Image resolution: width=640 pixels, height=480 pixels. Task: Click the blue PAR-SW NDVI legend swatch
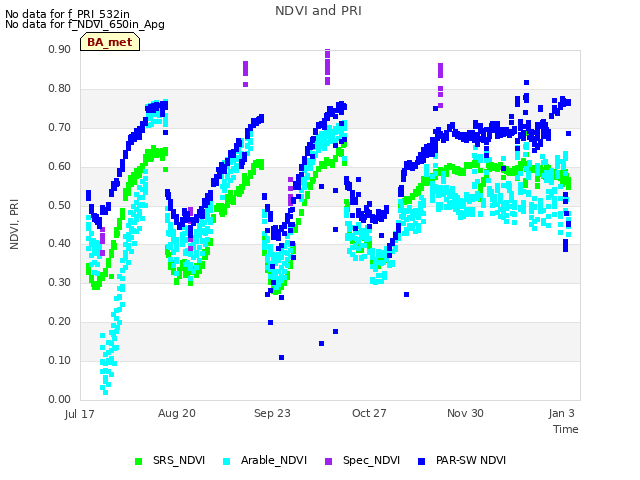point(422,461)
